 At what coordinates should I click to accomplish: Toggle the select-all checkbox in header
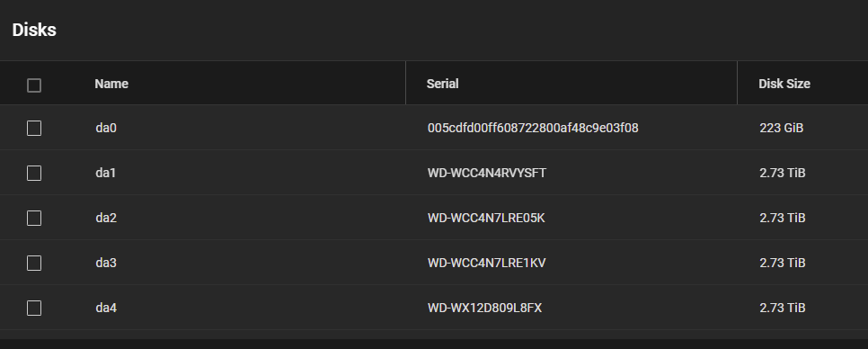coord(34,85)
